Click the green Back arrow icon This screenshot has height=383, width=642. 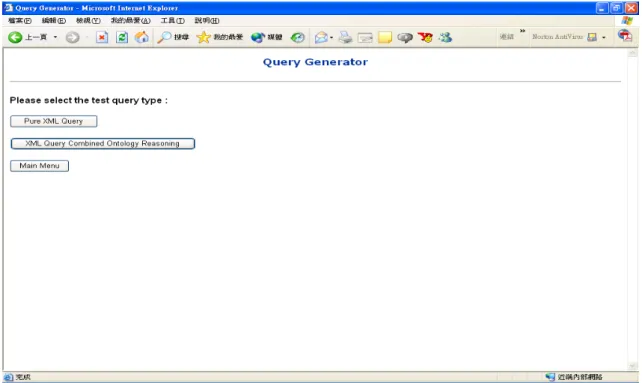[15, 37]
